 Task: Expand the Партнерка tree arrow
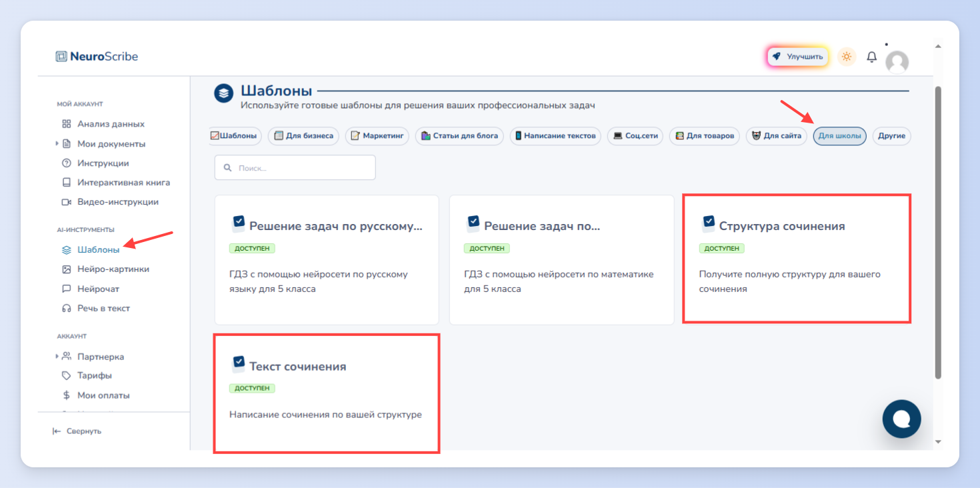[57, 356]
